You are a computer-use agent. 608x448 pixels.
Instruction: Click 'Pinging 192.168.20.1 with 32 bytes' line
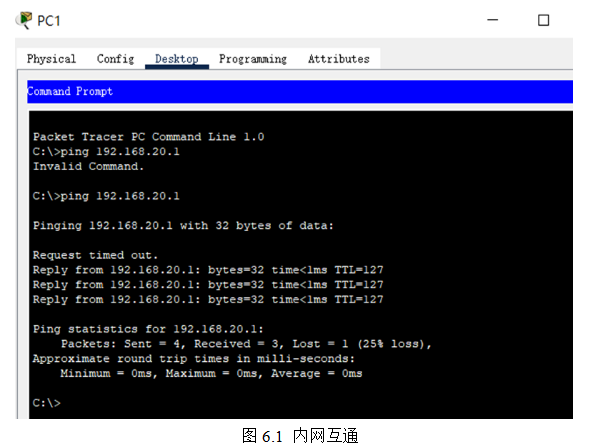click(x=183, y=226)
